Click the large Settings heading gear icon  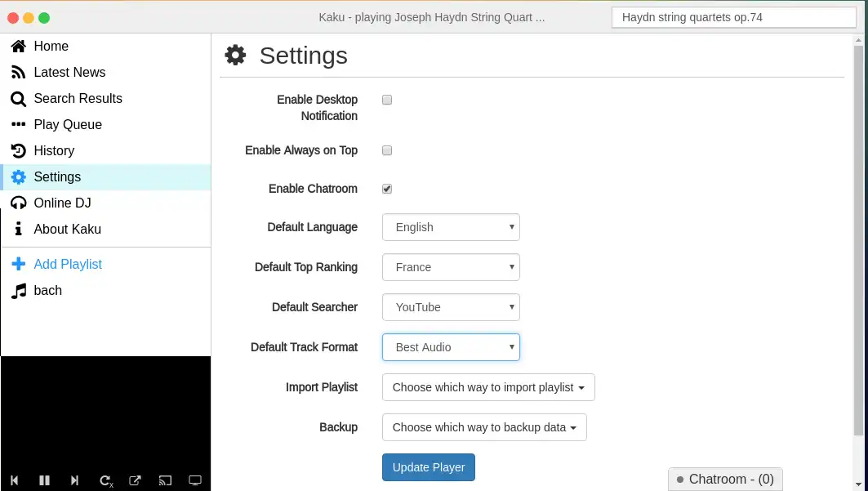pos(235,56)
